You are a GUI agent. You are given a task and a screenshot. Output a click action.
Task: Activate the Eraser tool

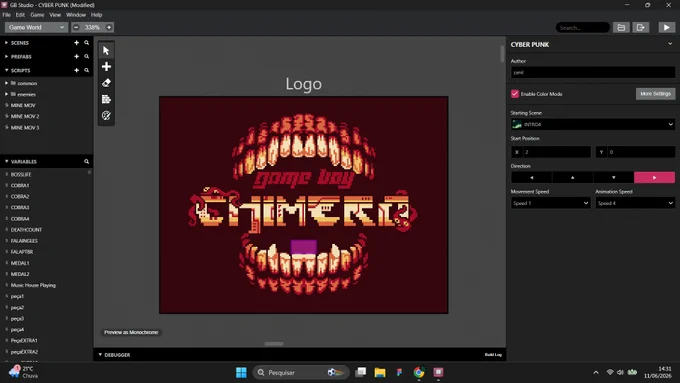coord(106,83)
